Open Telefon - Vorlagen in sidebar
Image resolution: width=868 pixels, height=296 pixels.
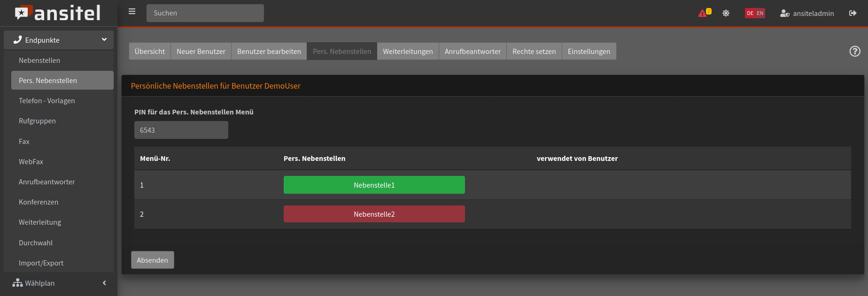tap(47, 101)
